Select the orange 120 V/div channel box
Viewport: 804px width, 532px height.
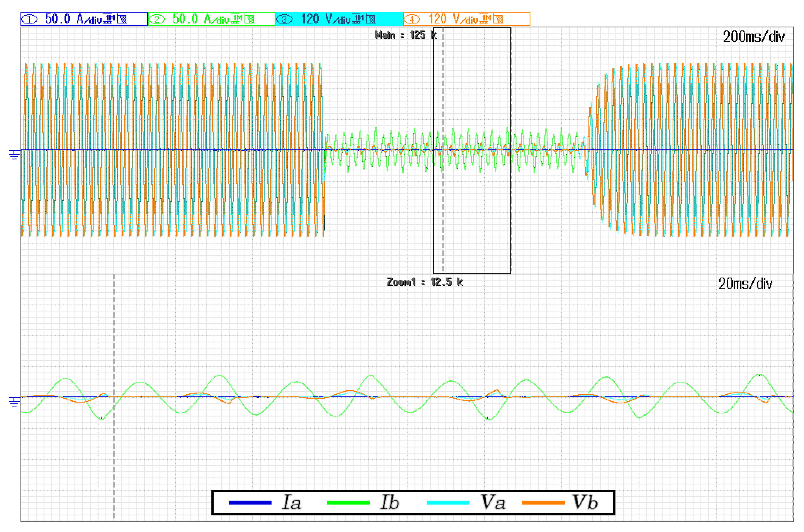point(466,19)
